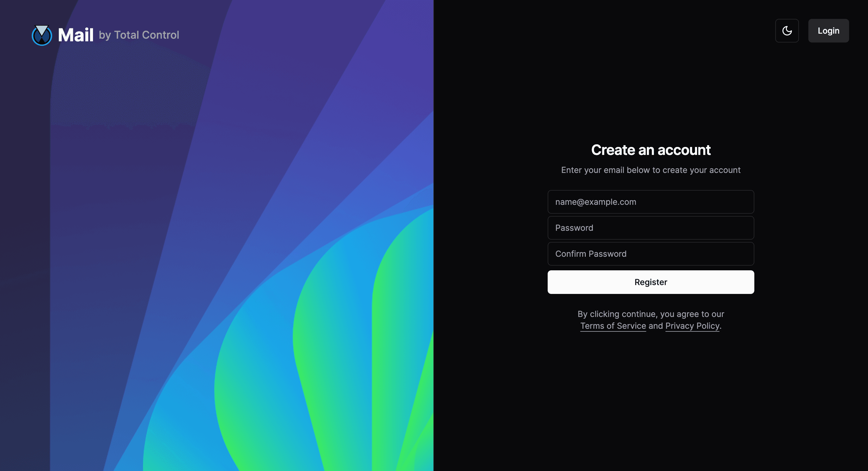The height and width of the screenshot is (471, 868).
Task: Click the Confirm Password field
Action: pos(650,254)
